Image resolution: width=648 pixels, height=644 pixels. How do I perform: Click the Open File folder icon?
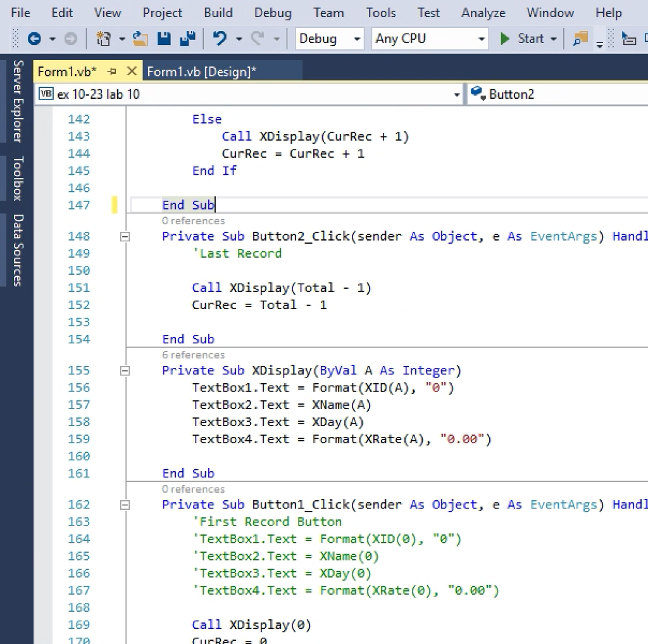140,39
